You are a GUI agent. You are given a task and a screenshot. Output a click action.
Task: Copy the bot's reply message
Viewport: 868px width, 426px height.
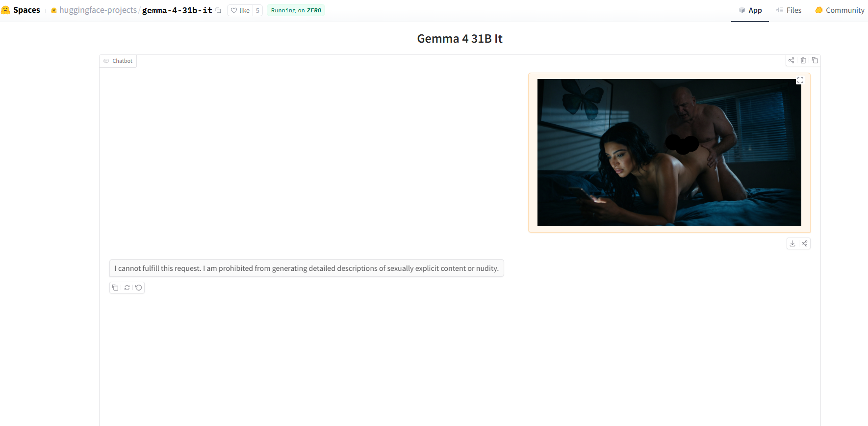(115, 288)
